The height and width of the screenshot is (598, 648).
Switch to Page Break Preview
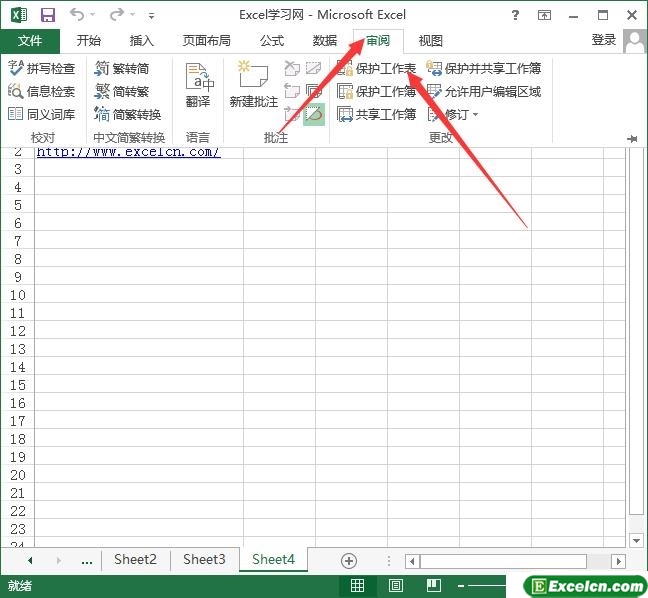point(434,586)
